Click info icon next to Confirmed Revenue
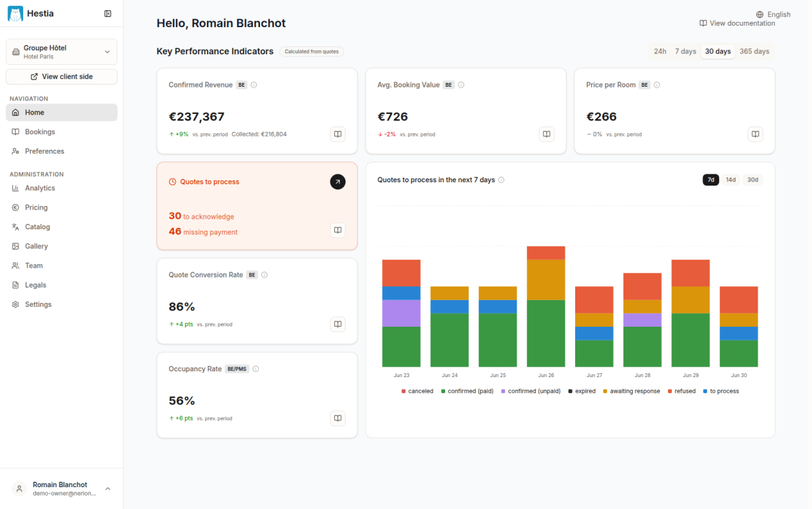Viewport: 812px width, 509px height. 254,85
